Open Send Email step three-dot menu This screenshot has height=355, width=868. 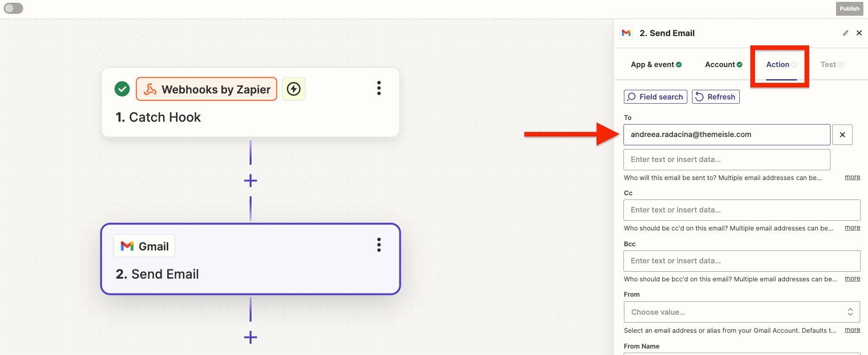click(x=379, y=245)
